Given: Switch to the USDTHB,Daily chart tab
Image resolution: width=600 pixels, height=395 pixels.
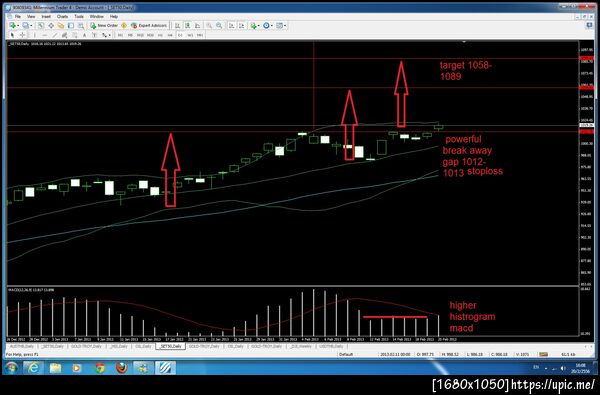Looking at the screenshot, I should click(331, 346).
